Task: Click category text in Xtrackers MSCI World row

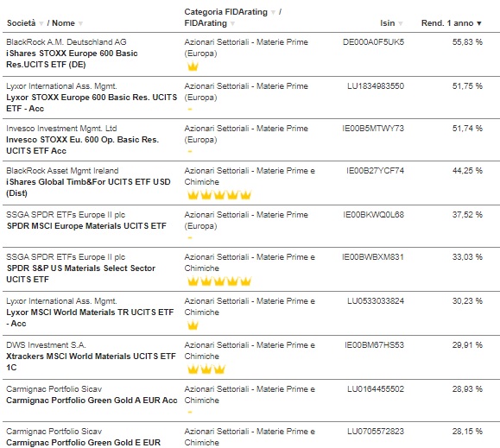Action: [x=250, y=350]
